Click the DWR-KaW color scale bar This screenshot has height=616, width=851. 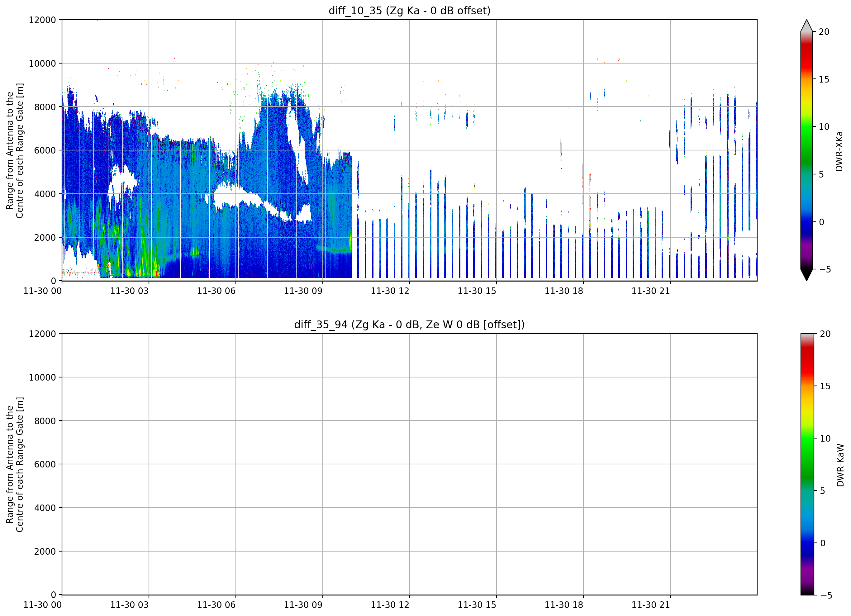coord(807,464)
